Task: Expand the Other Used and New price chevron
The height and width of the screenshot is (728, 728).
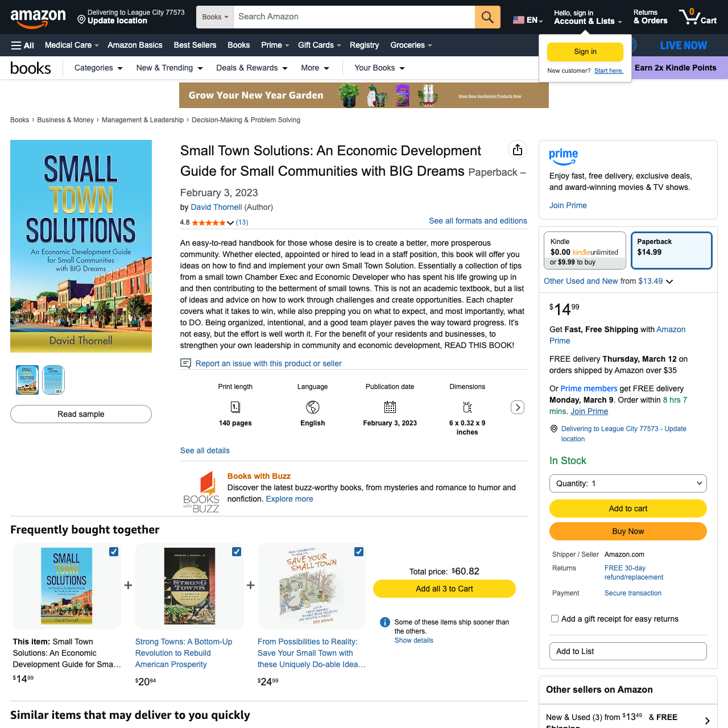Action: tap(669, 281)
